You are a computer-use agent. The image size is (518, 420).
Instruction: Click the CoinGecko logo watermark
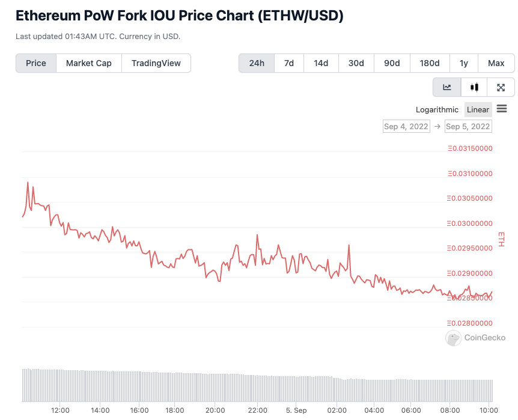pyautogui.click(x=475, y=338)
